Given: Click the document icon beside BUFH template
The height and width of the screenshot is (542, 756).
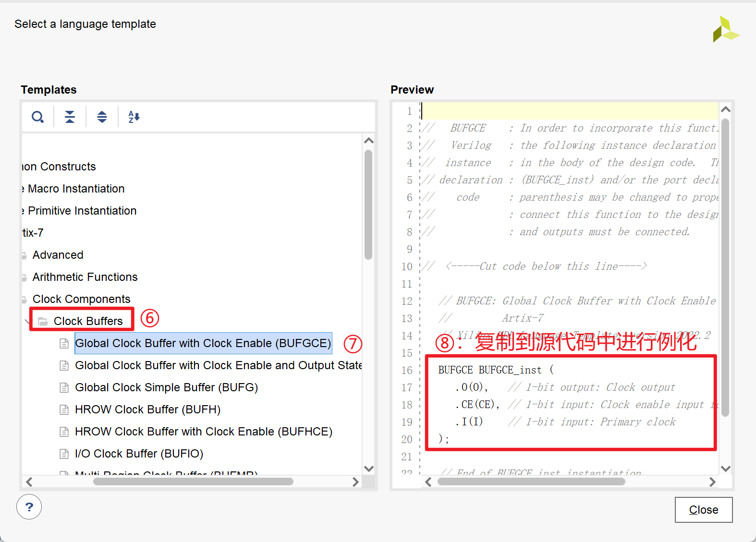Looking at the screenshot, I should click(64, 410).
